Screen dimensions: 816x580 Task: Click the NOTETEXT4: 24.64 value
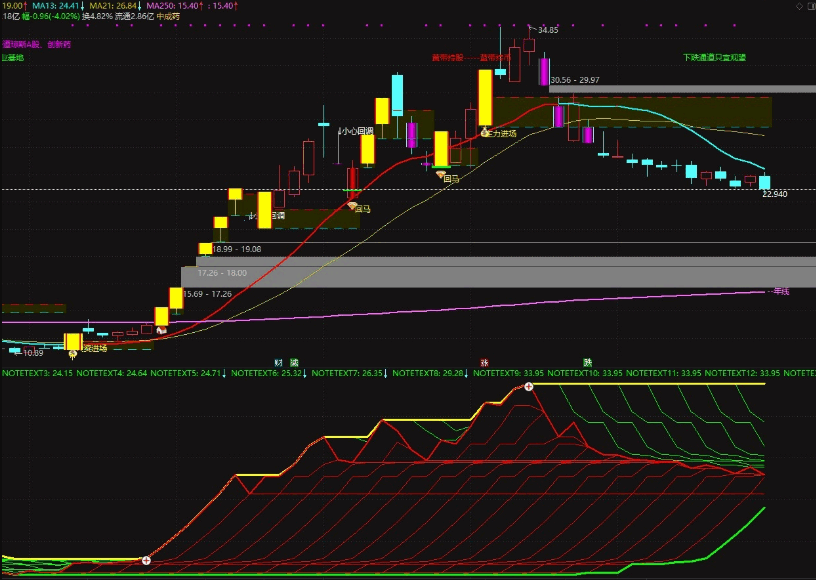click(111, 373)
